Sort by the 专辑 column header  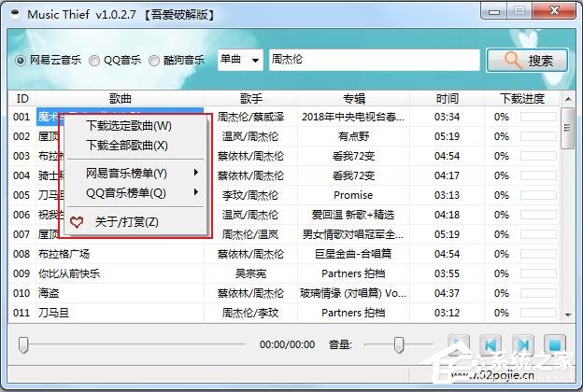(353, 99)
